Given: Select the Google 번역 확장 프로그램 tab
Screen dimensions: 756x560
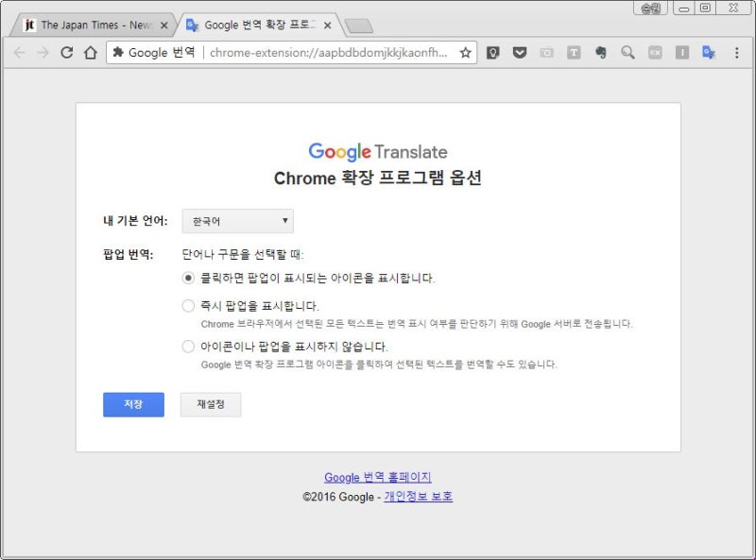Looking at the screenshot, I should pyautogui.click(x=259, y=25).
